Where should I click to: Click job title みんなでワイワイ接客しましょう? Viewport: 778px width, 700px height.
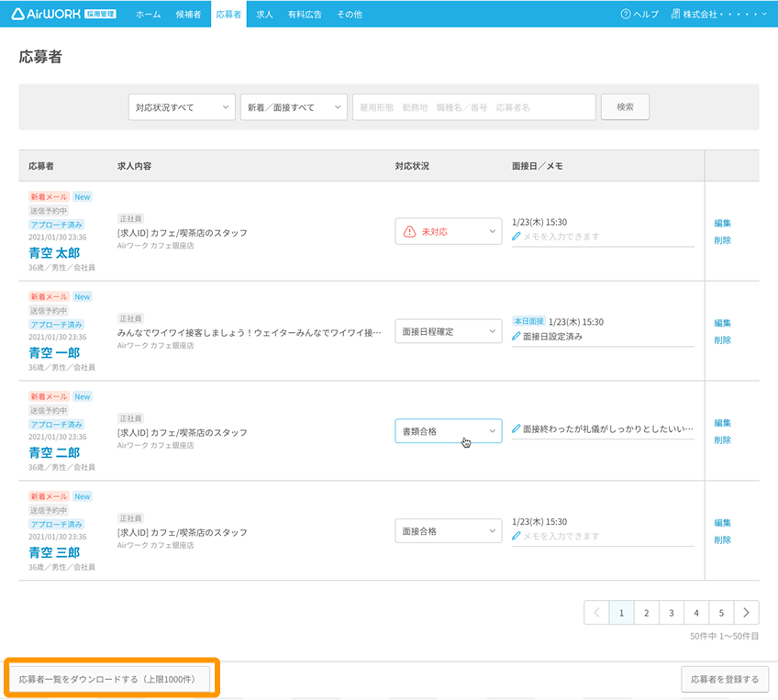click(249, 332)
